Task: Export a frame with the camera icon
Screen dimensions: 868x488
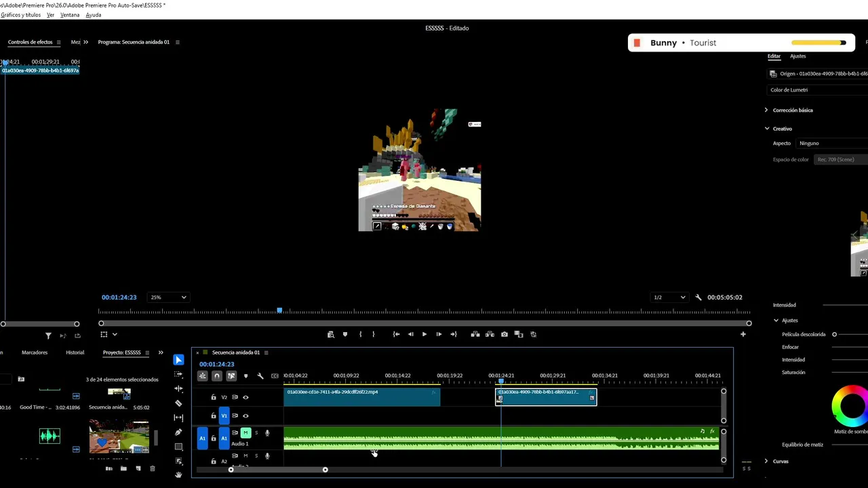Action: pyautogui.click(x=505, y=334)
